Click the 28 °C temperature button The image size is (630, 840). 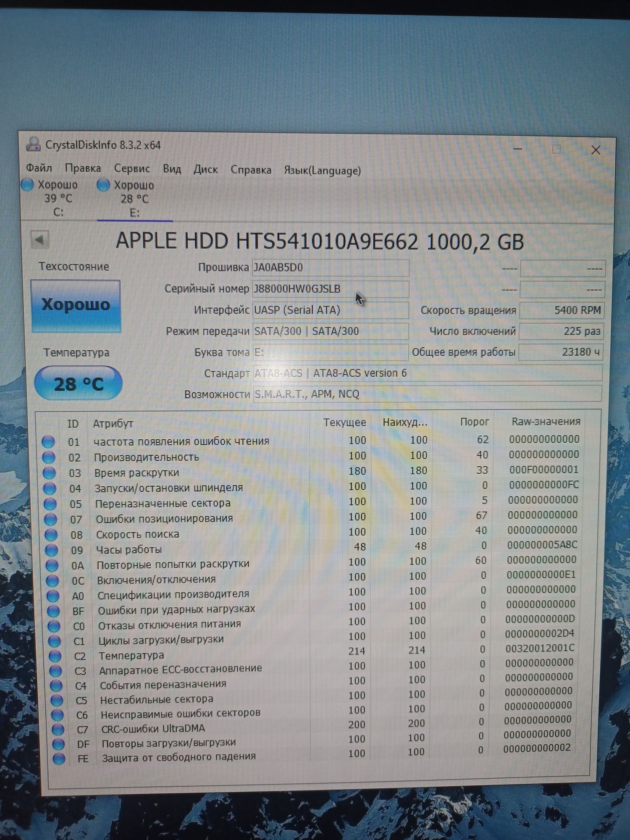tap(78, 383)
